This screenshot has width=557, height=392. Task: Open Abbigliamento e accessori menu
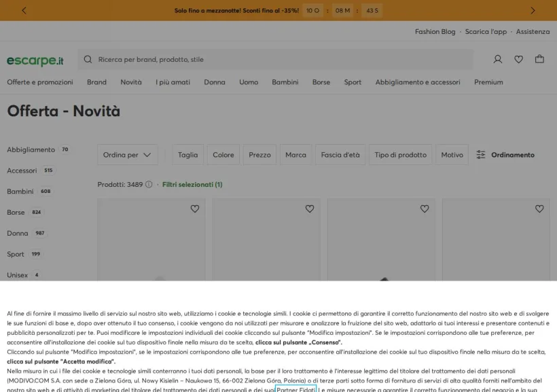coord(418,82)
